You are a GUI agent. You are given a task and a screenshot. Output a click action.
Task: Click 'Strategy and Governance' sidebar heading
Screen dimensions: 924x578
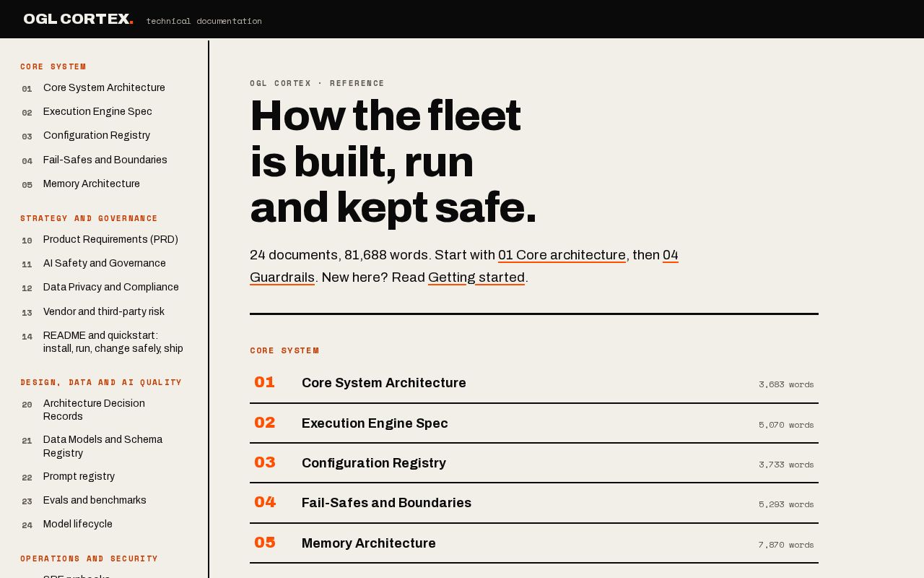point(89,218)
